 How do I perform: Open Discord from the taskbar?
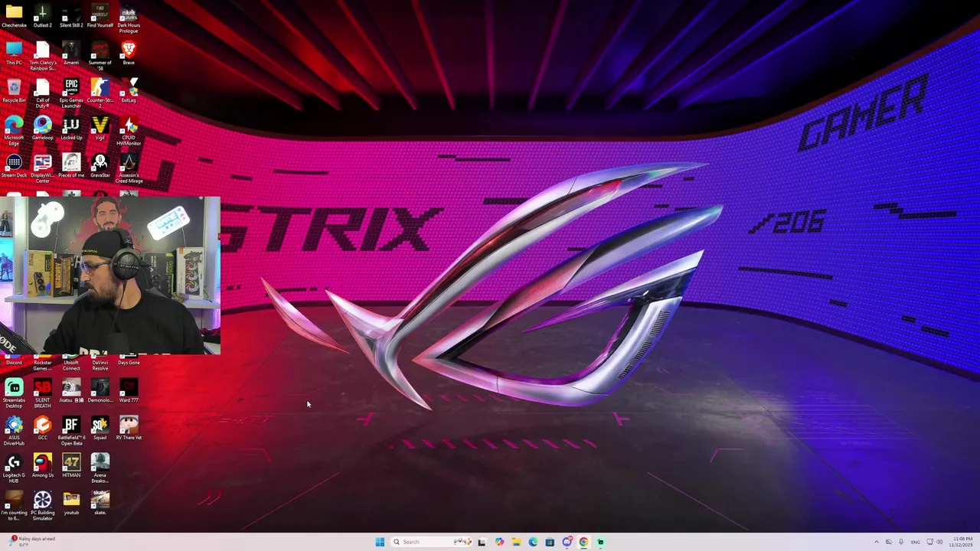[x=567, y=542]
